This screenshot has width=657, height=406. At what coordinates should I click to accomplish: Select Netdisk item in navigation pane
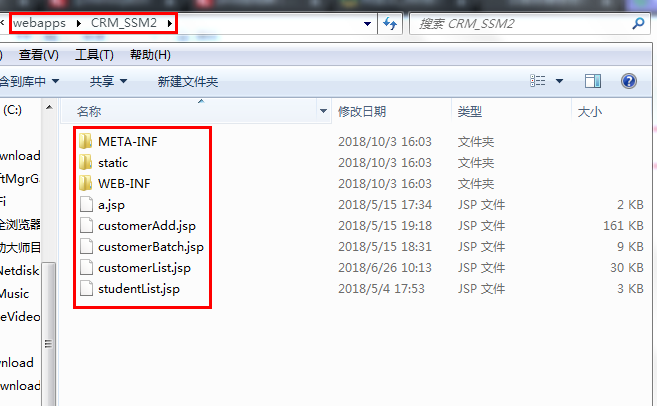click(x=20, y=270)
